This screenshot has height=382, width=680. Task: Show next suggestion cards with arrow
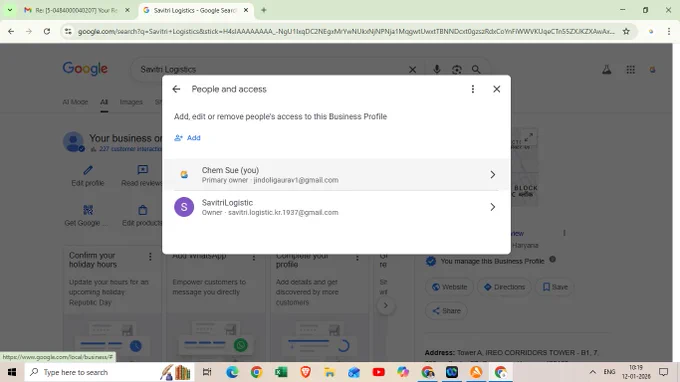pos(386,305)
